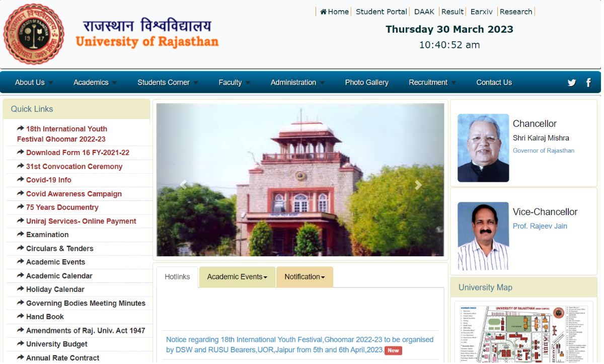Click the arrow icon beside University Budget
Image resolution: width=604 pixels, height=364 pixels.
click(21, 343)
